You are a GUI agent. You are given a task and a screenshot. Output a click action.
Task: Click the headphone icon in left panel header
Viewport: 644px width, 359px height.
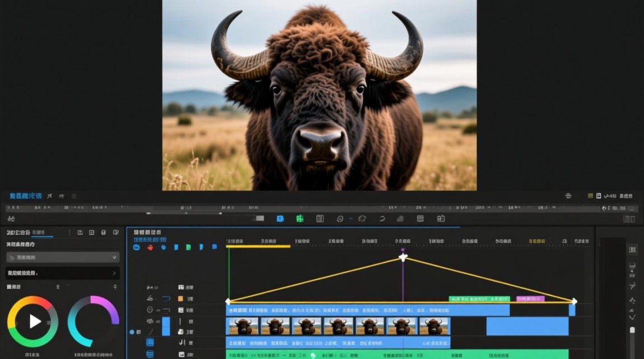[x=103, y=233]
